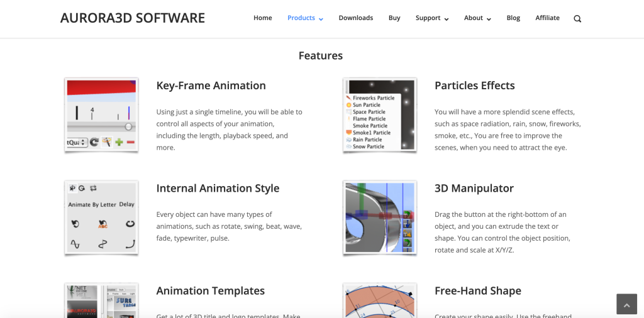Click the Particles Effects heading
644x318 pixels.
474,85
